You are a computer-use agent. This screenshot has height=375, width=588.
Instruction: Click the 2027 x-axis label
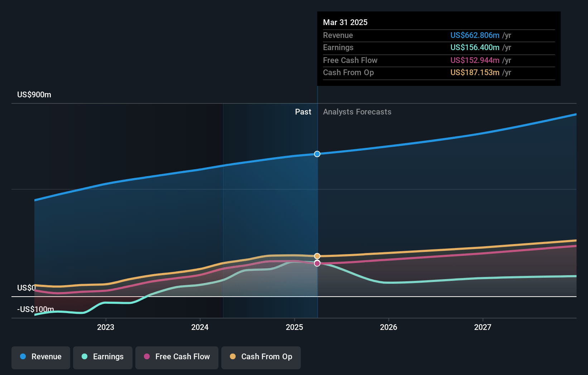[483, 327]
